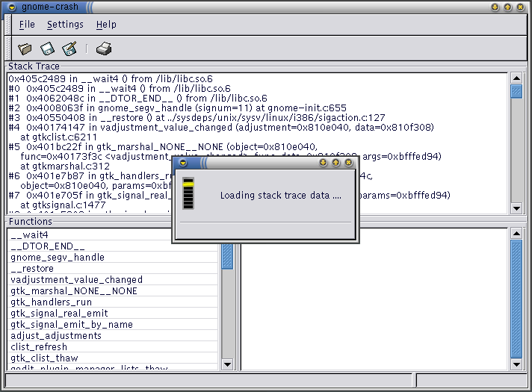The height and width of the screenshot is (392, 532).
Task: Select __restore in the Functions list
Action: coord(113,268)
